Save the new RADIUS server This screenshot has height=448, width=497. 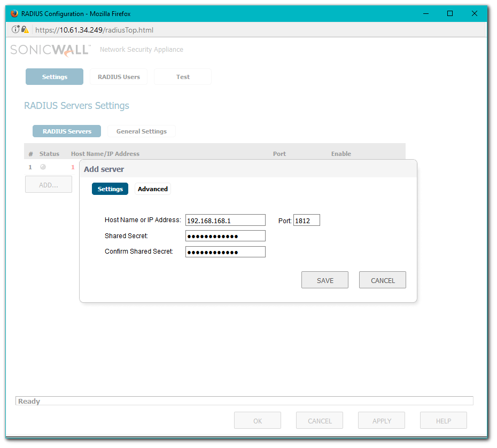[x=325, y=280]
